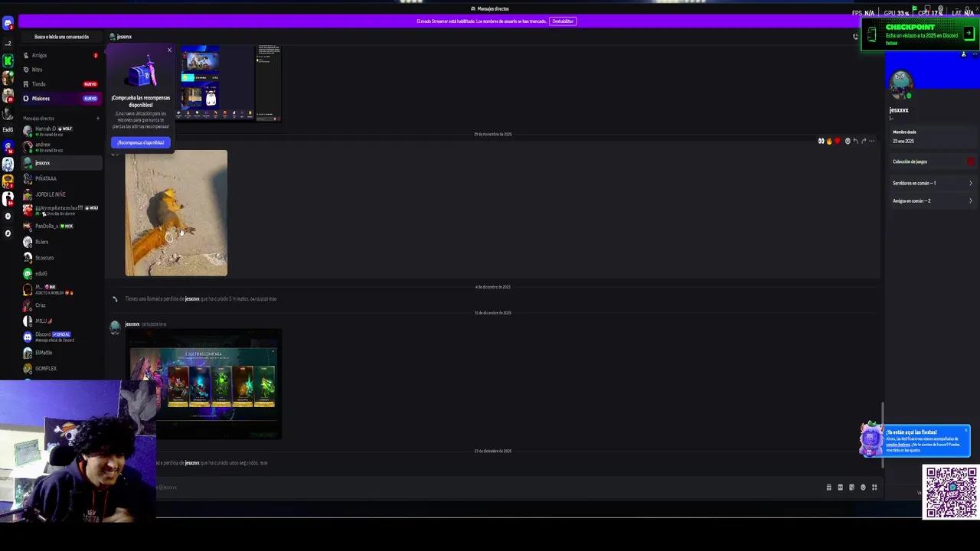Open jesxxvx profile avatar in side panel
980x551 pixels.
[901, 84]
